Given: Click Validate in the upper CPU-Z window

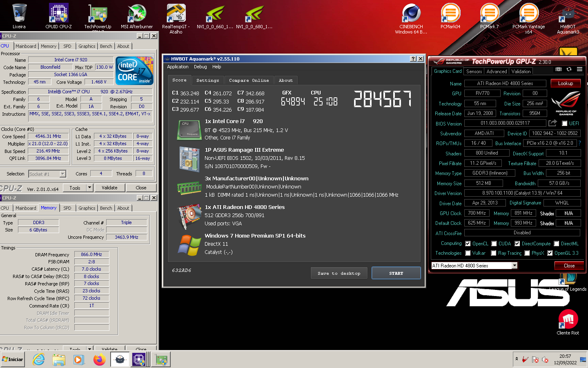Looking at the screenshot, I should point(109,188).
